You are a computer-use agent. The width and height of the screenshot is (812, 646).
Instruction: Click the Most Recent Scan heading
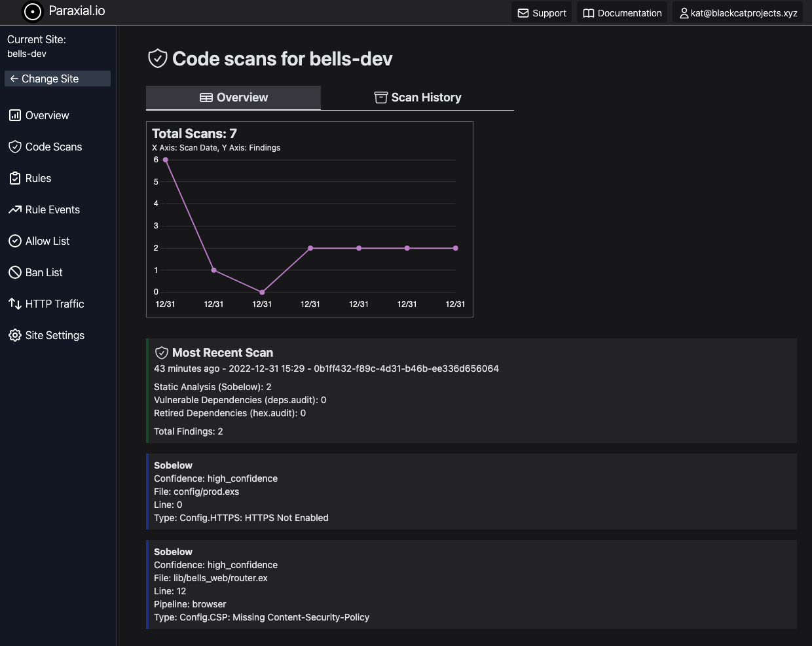(x=222, y=353)
